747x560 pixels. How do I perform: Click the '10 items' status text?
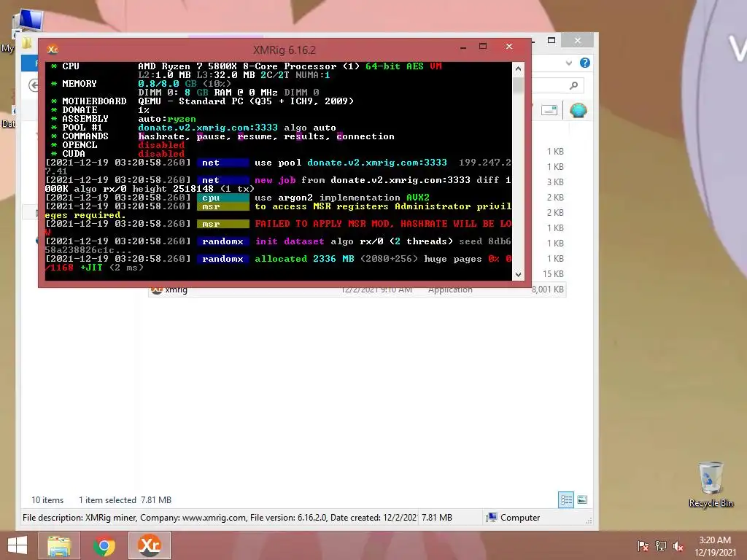pos(47,500)
